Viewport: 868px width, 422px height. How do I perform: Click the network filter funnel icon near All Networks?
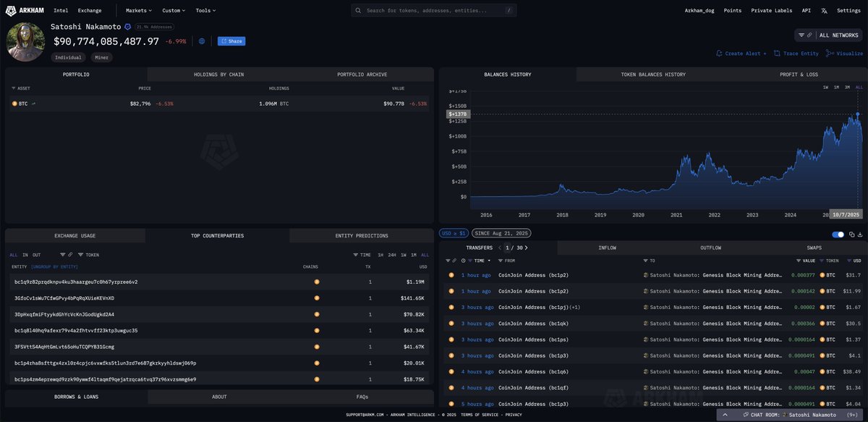pyautogui.click(x=801, y=35)
